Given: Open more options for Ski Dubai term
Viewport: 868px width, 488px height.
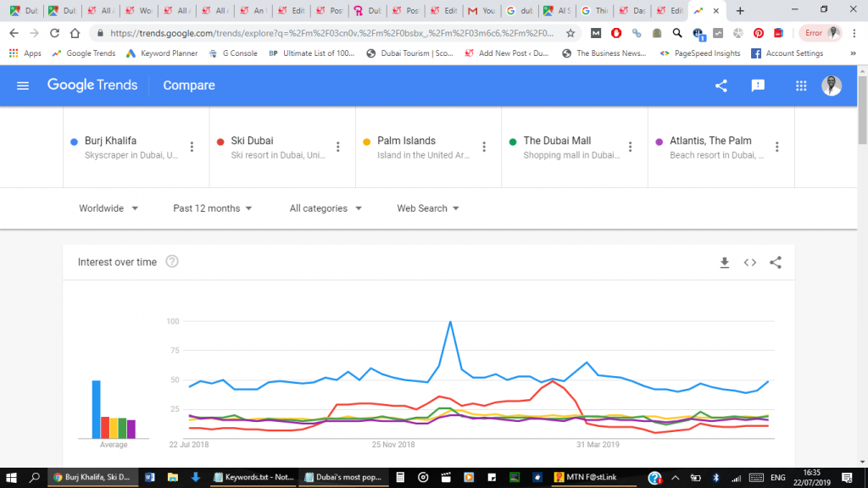Looking at the screenshot, I should pyautogui.click(x=338, y=147).
